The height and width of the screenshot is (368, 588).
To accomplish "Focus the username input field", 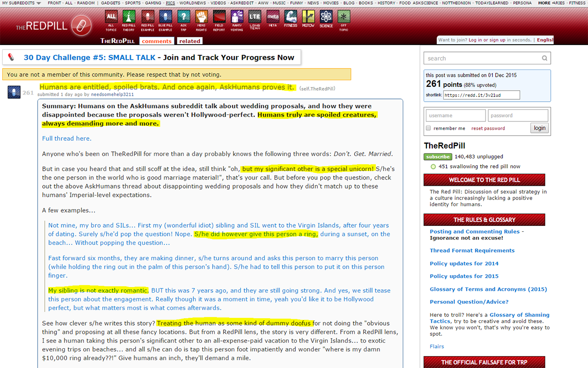I will click(455, 115).
